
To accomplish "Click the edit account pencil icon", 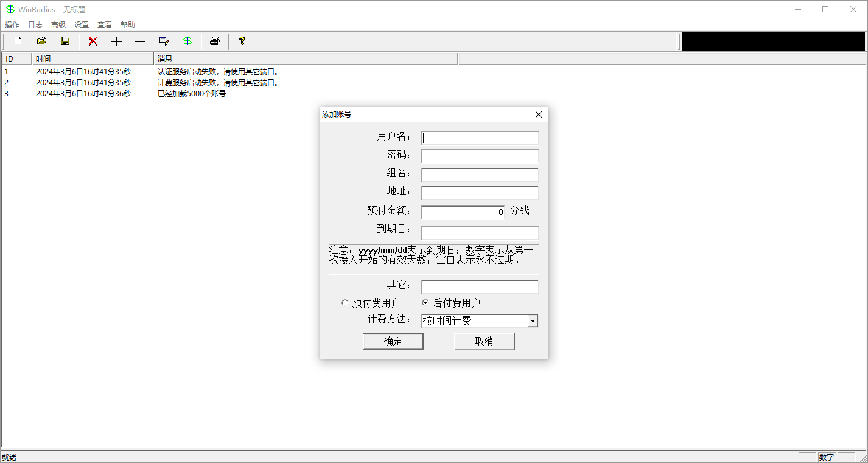I will pyautogui.click(x=164, y=41).
